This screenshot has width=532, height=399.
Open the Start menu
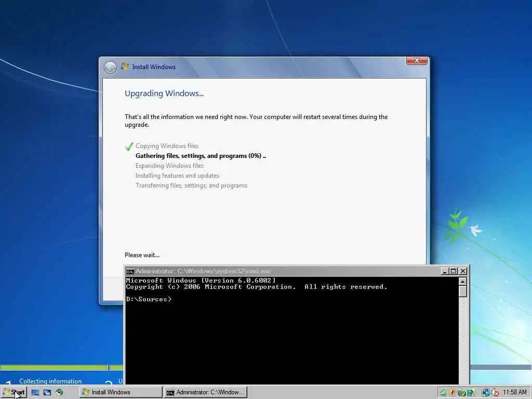pyautogui.click(x=14, y=392)
